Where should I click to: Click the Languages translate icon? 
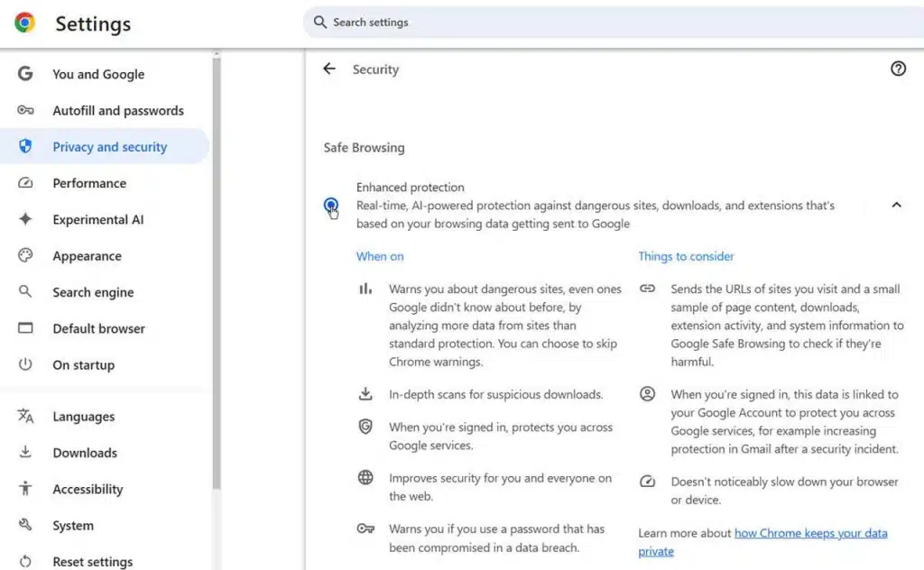tap(24, 416)
